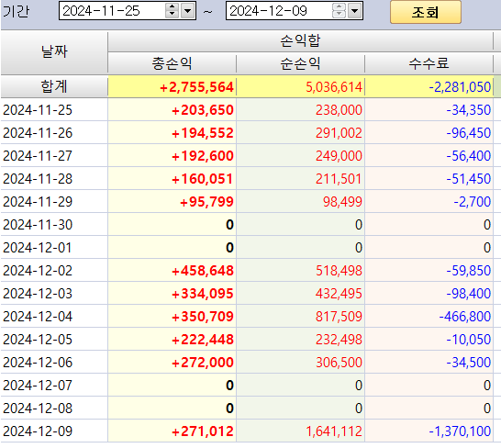501x448 pixels.
Task: Open the start date 2024-11-25 calendar dropdown
Action: [188, 11]
